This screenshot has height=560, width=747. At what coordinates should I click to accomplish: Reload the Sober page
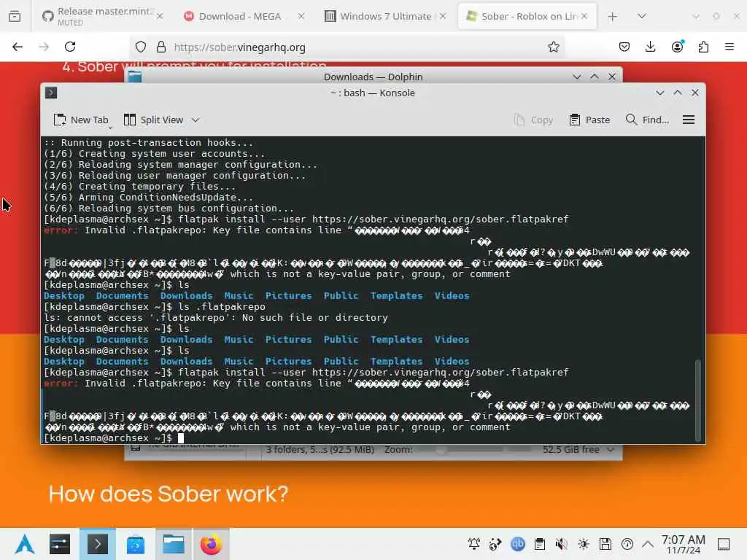coord(70,47)
